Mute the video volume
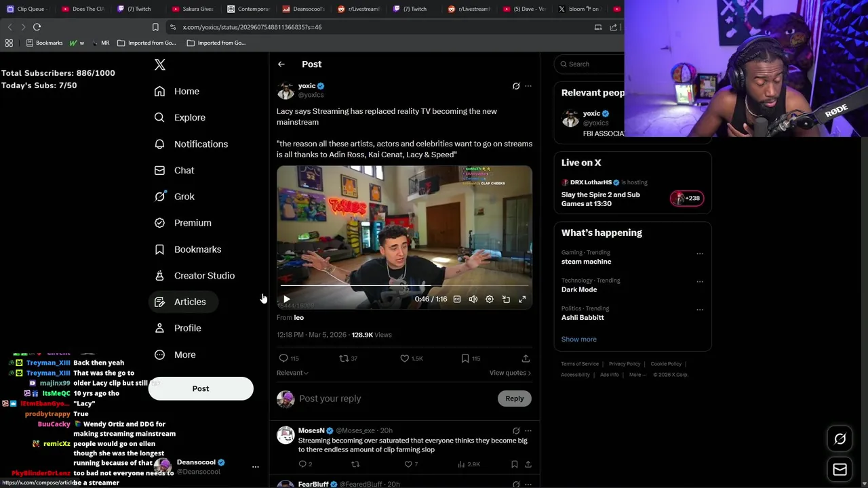 pyautogui.click(x=473, y=299)
